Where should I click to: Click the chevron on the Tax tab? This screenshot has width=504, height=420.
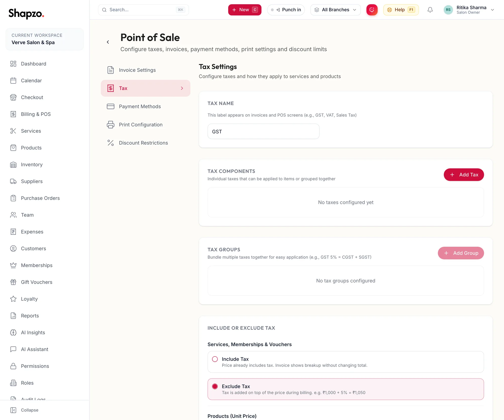pyautogui.click(x=182, y=88)
